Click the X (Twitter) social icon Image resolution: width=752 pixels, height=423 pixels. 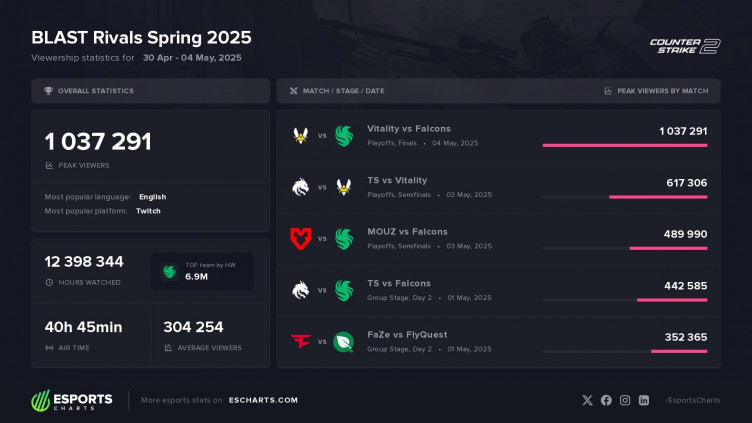[x=587, y=400]
